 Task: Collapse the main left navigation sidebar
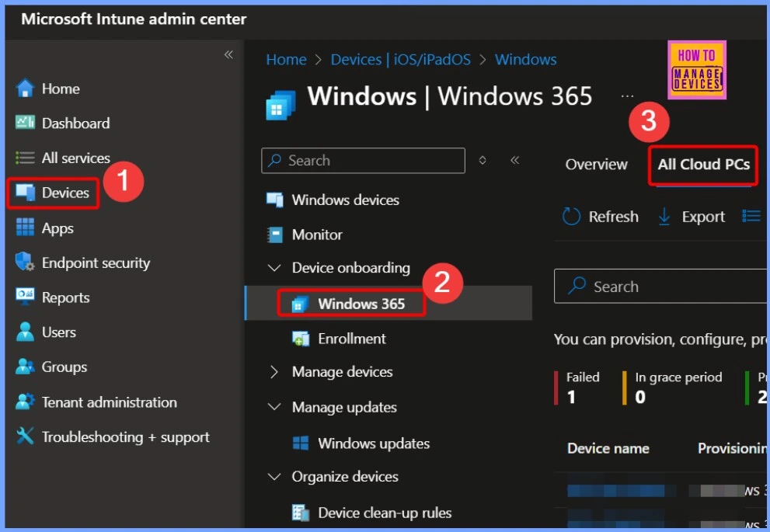coord(228,54)
